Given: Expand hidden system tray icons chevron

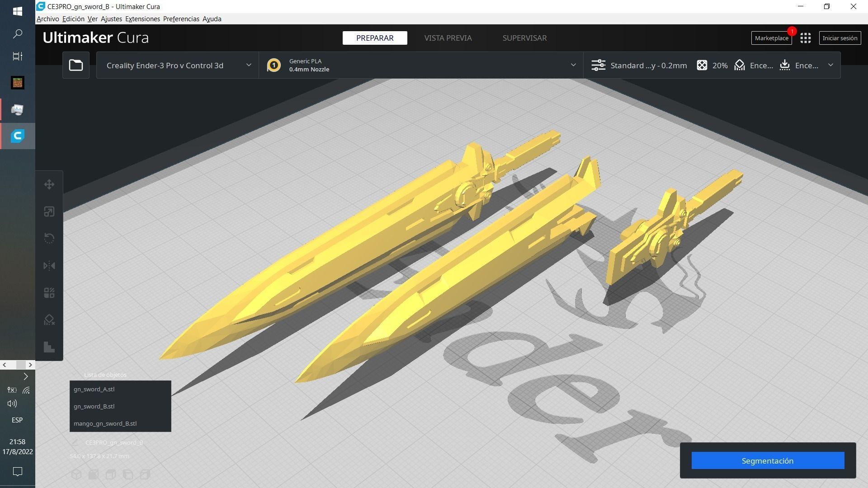Looking at the screenshot, I should pyautogui.click(x=26, y=376).
